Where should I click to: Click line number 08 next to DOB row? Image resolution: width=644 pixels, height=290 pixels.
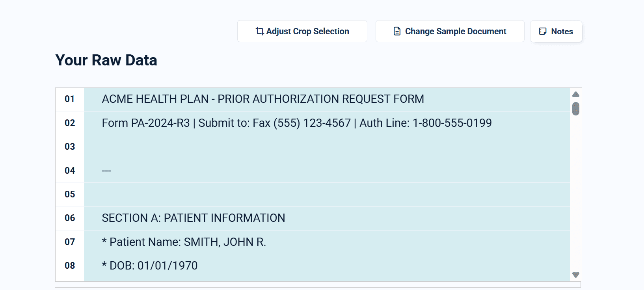[x=69, y=266]
